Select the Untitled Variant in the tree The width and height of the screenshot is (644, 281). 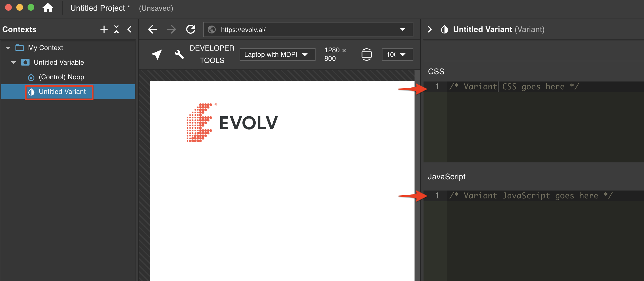click(x=62, y=92)
